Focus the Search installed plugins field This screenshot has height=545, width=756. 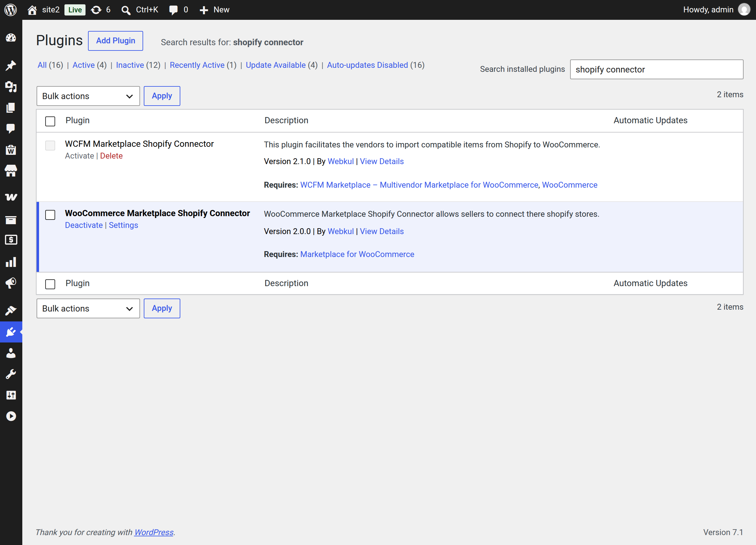tap(656, 69)
